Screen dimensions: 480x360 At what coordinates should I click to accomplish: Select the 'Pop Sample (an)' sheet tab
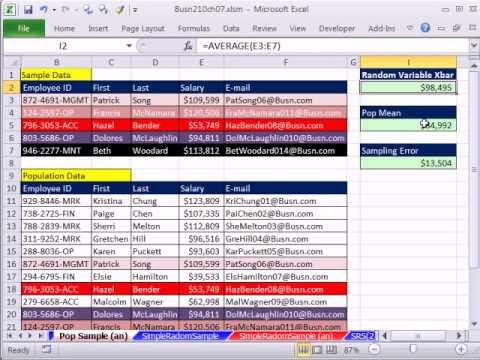pyautogui.click(x=93, y=336)
